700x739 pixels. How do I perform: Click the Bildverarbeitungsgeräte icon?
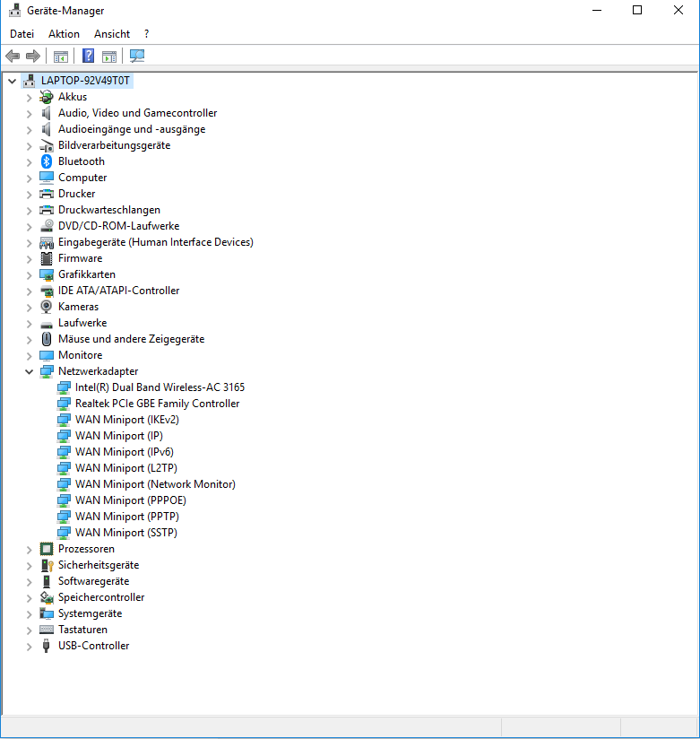(47, 145)
